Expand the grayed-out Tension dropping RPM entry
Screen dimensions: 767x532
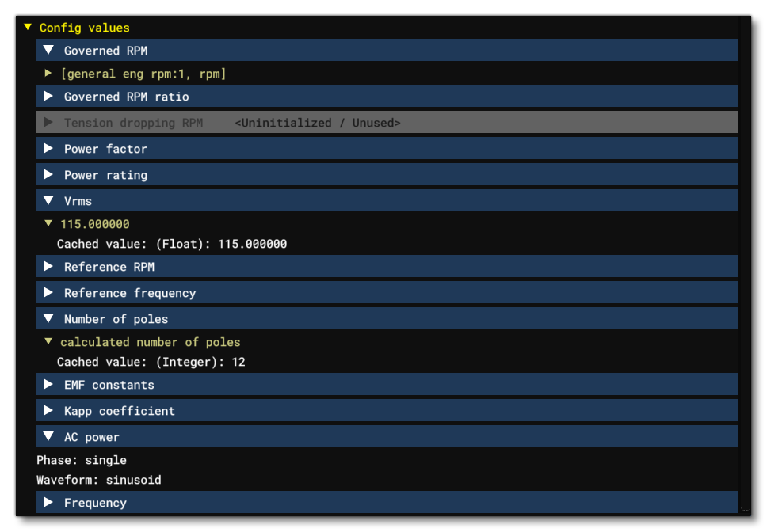click(x=48, y=123)
